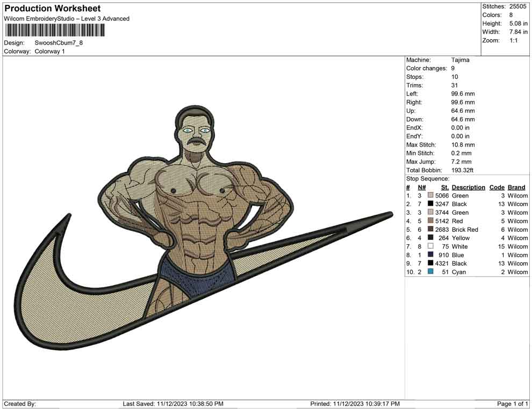Select the 5142 Red thread color swatch

(x=430, y=221)
